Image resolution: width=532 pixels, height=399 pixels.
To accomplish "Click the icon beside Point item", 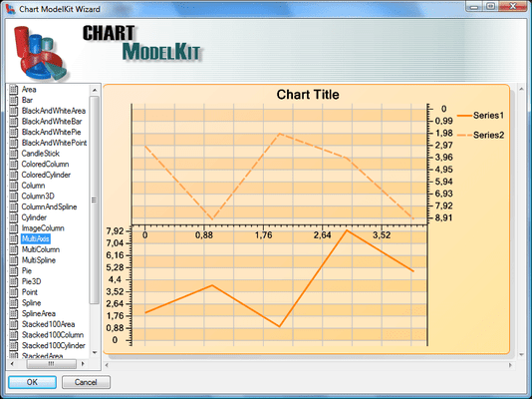I will click(14, 292).
